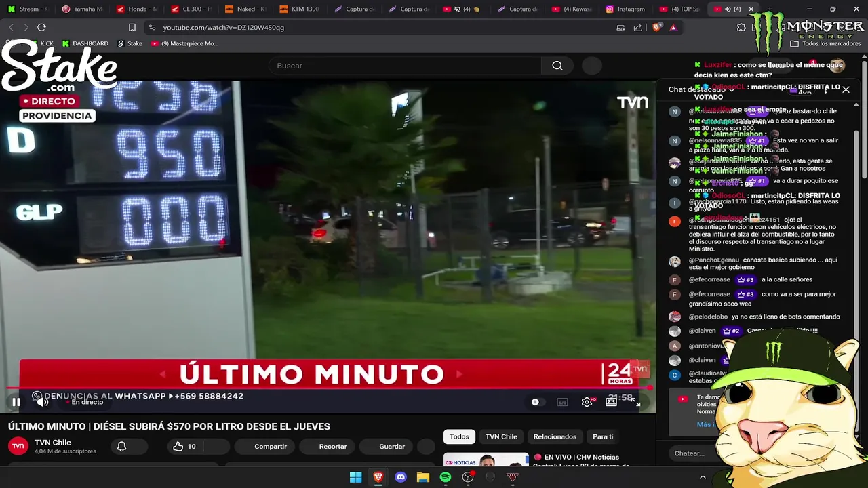This screenshot has height=488, width=868.
Task: Click the share icon in address bar
Action: tap(637, 28)
